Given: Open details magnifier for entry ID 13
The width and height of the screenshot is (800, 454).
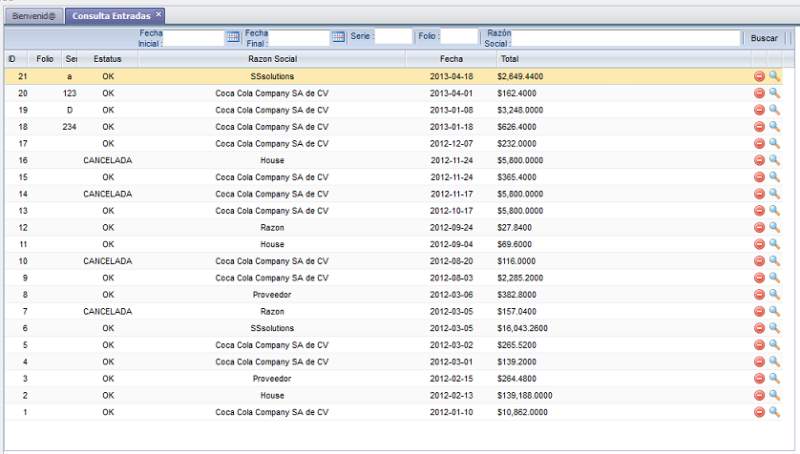Looking at the screenshot, I should pyautogui.click(x=774, y=211).
